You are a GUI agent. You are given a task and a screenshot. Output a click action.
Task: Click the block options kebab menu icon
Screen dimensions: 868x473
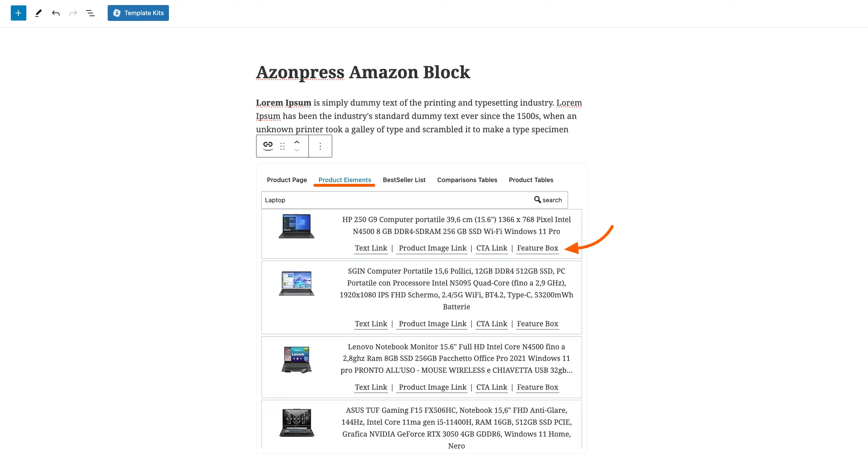click(320, 146)
